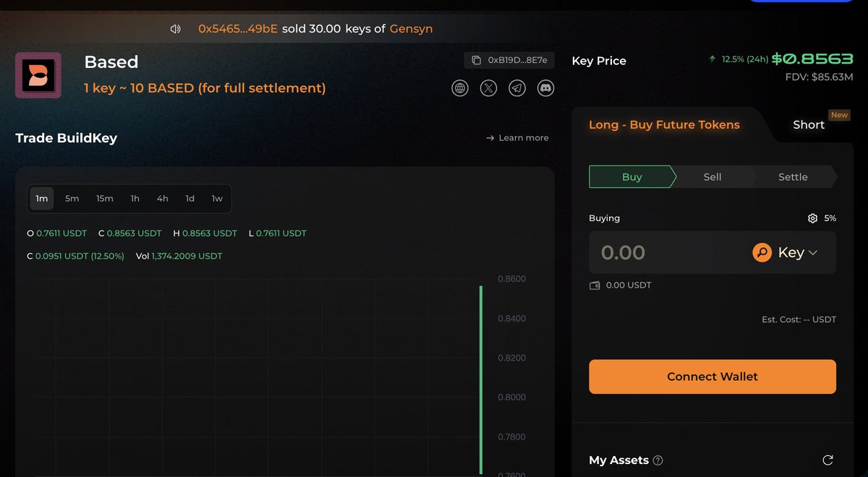This screenshot has width=868, height=477.
Task: Open the project website globe icon
Action: (x=460, y=88)
